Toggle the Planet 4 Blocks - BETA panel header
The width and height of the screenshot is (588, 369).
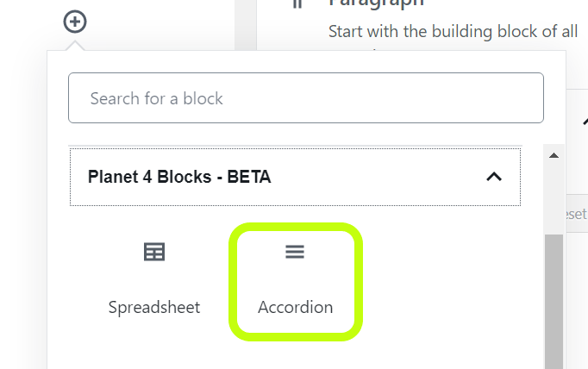[295, 177]
